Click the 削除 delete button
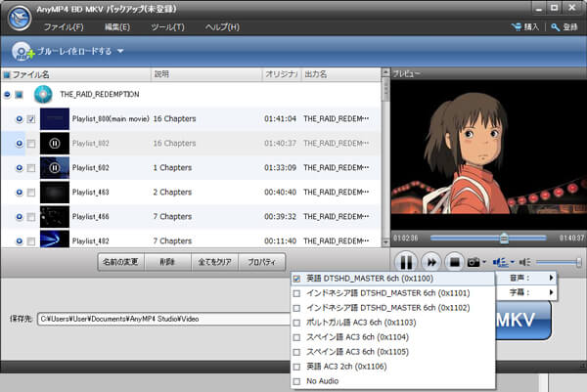 pyautogui.click(x=167, y=262)
